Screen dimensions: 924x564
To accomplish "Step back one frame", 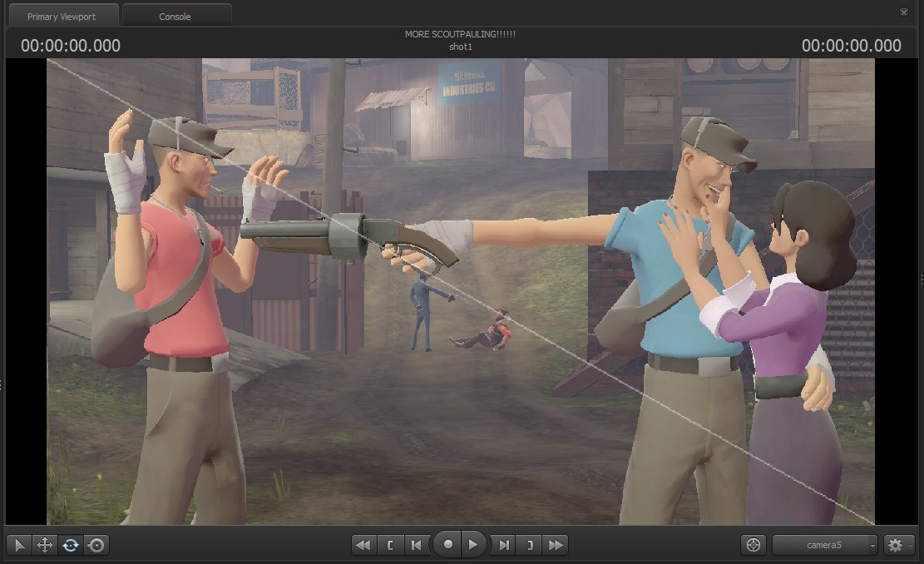I will click(x=417, y=545).
